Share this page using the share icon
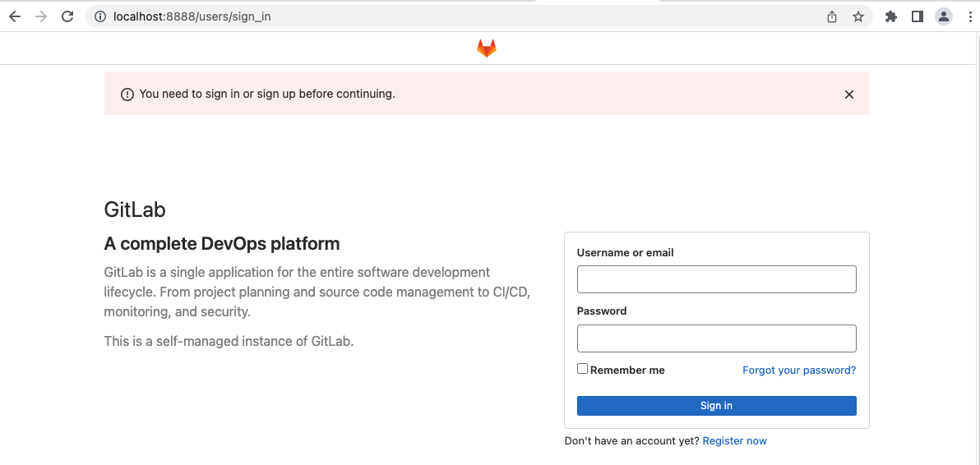Screen dimensions: 980x465 click(x=832, y=16)
